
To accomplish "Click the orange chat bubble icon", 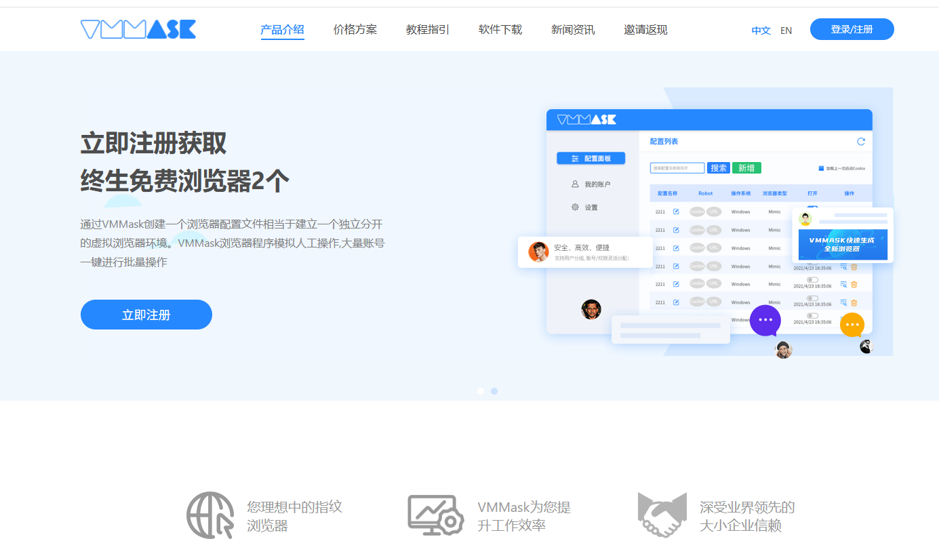I will coord(852,325).
